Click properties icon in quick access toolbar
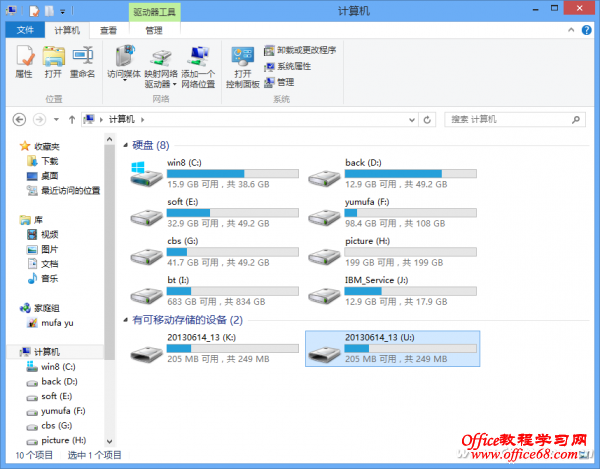Image resolution: width=600 pixels, height=469 pixels. point(34,11)
